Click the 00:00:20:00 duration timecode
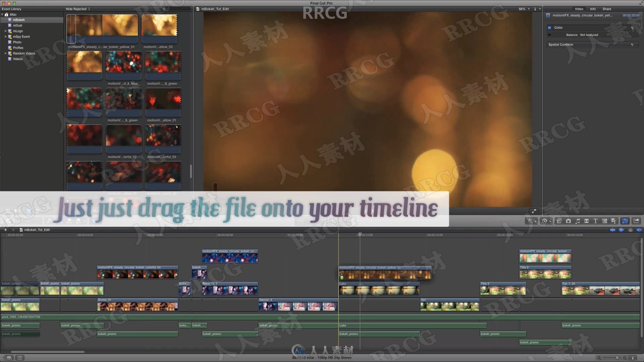The image size is (644, 362). pyautogui.click(x=631, y=15)
